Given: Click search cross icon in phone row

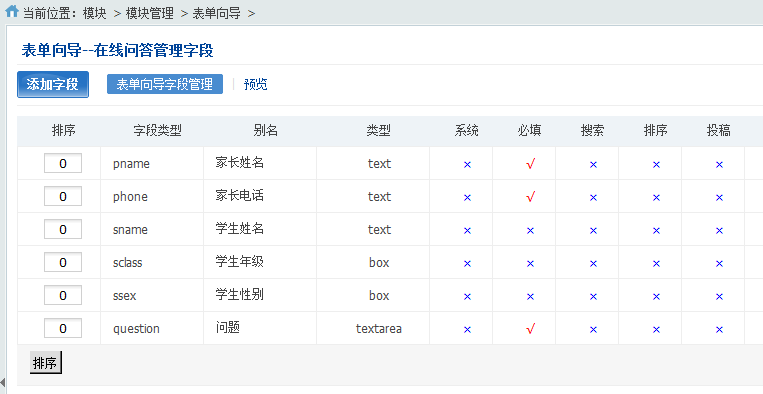Looking at the screenshot, I should coord(593,197).
